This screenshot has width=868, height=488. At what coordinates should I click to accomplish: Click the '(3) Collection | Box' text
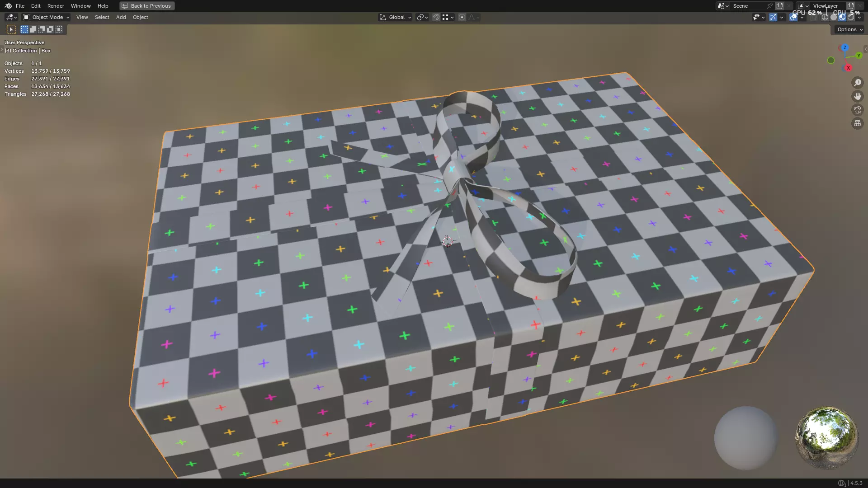point(28,51)
